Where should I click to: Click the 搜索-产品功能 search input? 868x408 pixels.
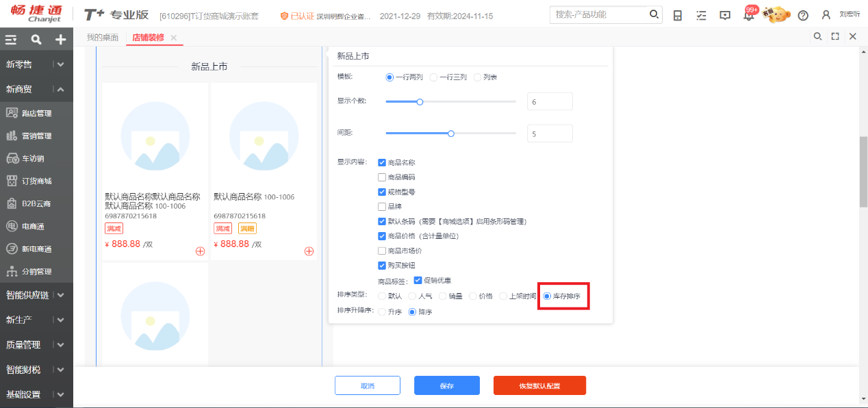(599, 14)
